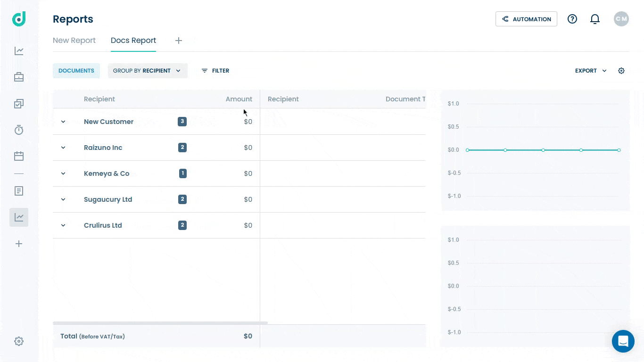Screen dimensions: 644x362
Task: Click the count badge 3 for New Customer
Action: pos(182,122)
